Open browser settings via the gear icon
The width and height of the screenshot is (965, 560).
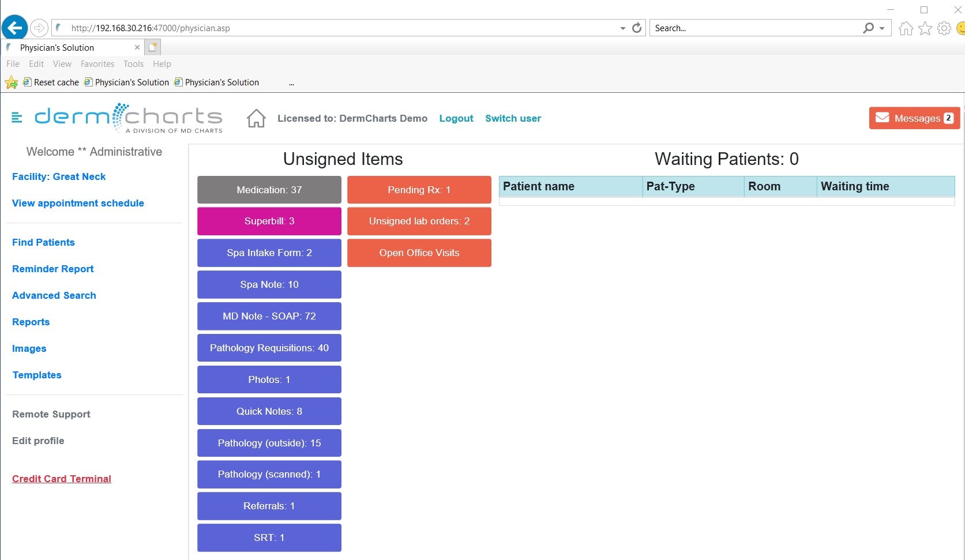(x=944, y=28)
